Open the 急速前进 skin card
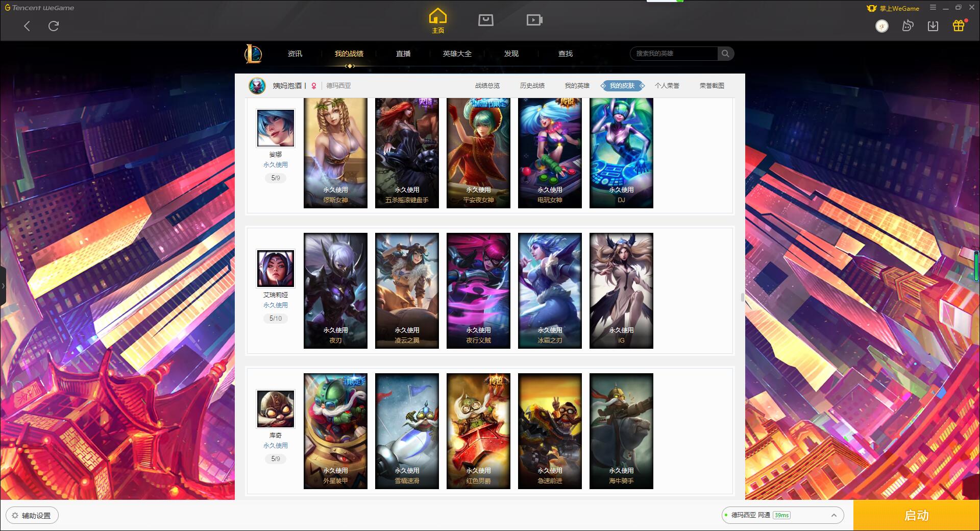The image size is (980, 531). (x=550, y=431)
